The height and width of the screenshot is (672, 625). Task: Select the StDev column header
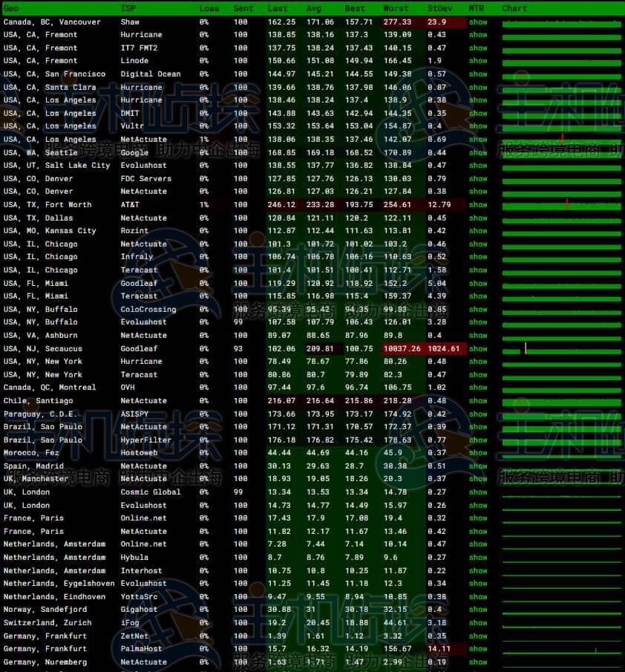pos(439,8)
